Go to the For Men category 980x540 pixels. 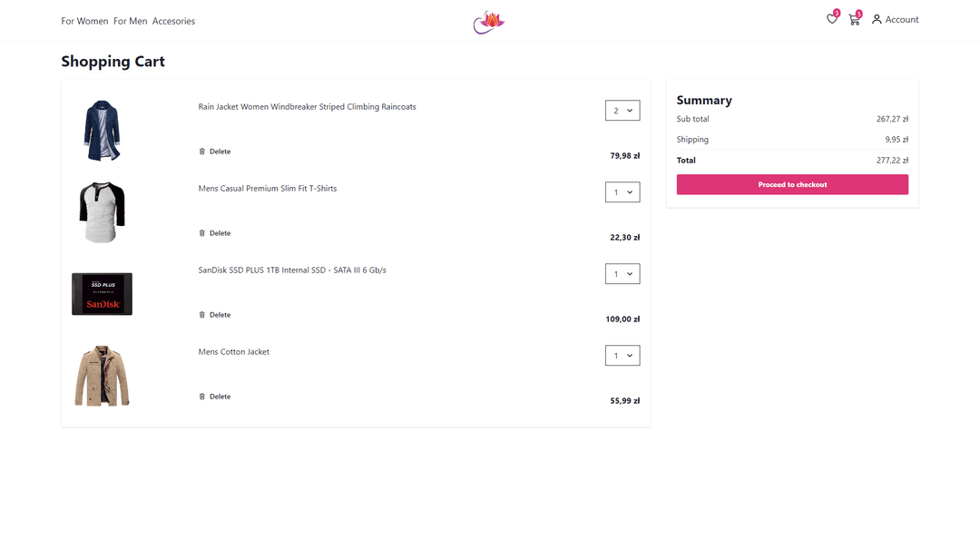pos(131,21)
